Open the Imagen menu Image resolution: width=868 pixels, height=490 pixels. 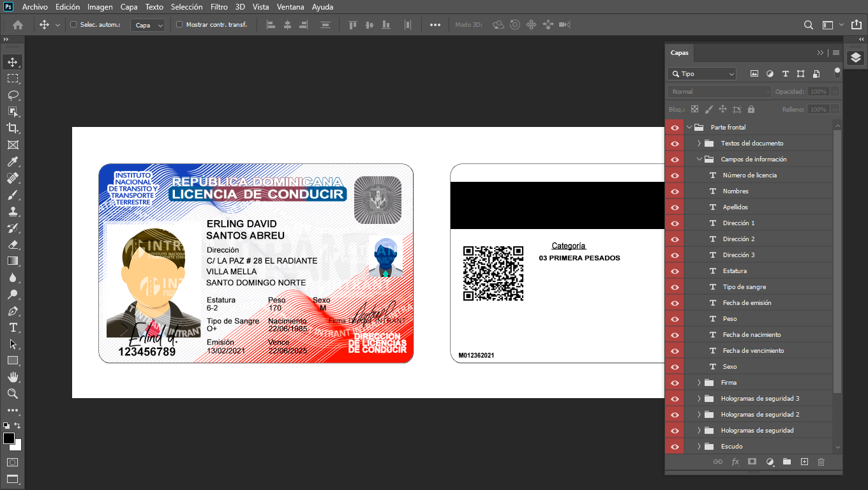(100, 7)
